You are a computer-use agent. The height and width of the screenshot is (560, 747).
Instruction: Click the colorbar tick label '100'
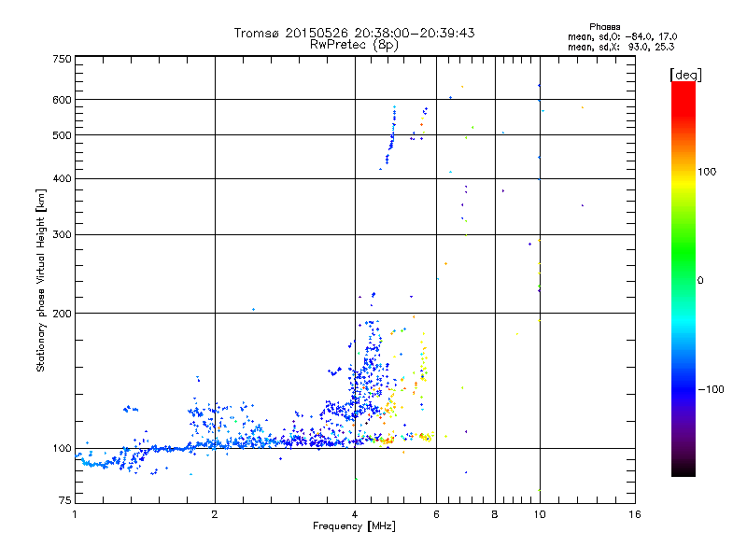coord(707,172)
